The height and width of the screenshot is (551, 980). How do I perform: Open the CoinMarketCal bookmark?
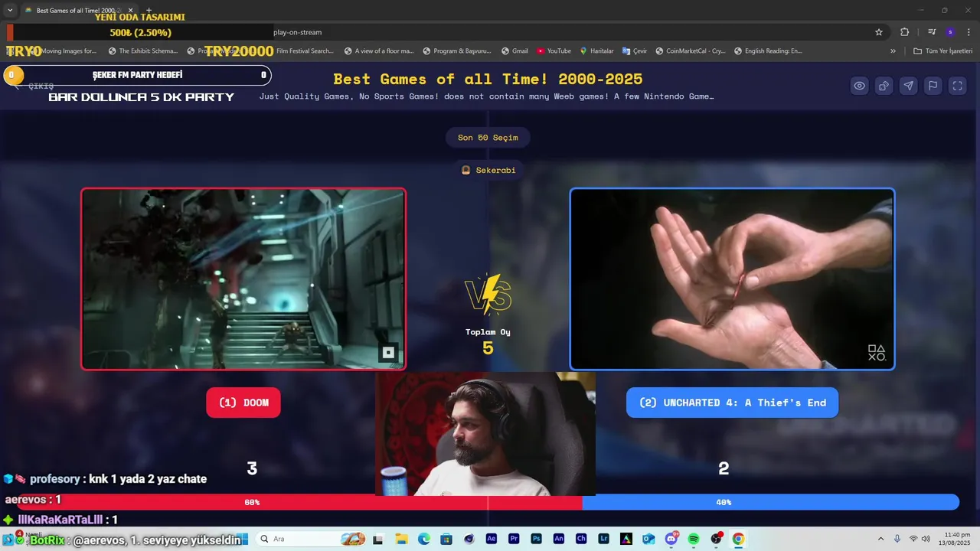690,51
